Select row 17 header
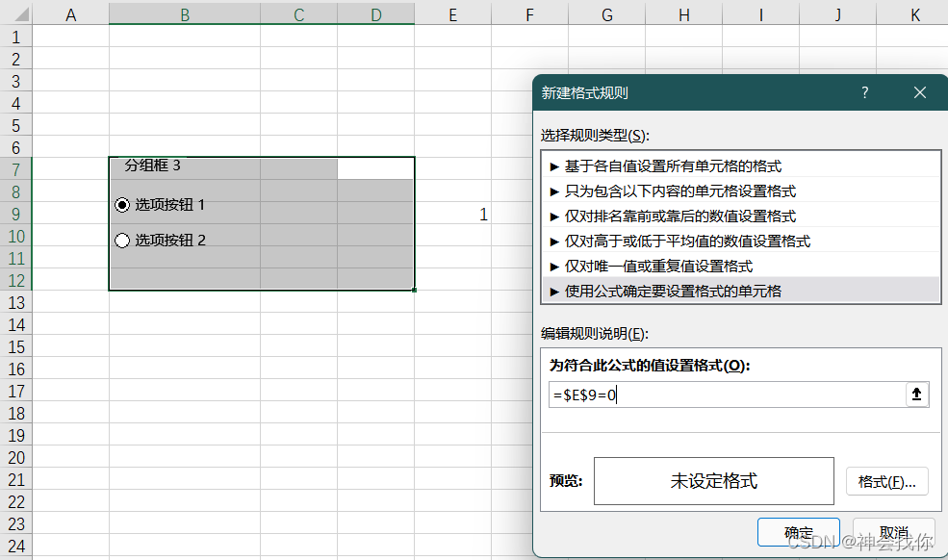This screenshot has width=948, height=560. (15, 392)
